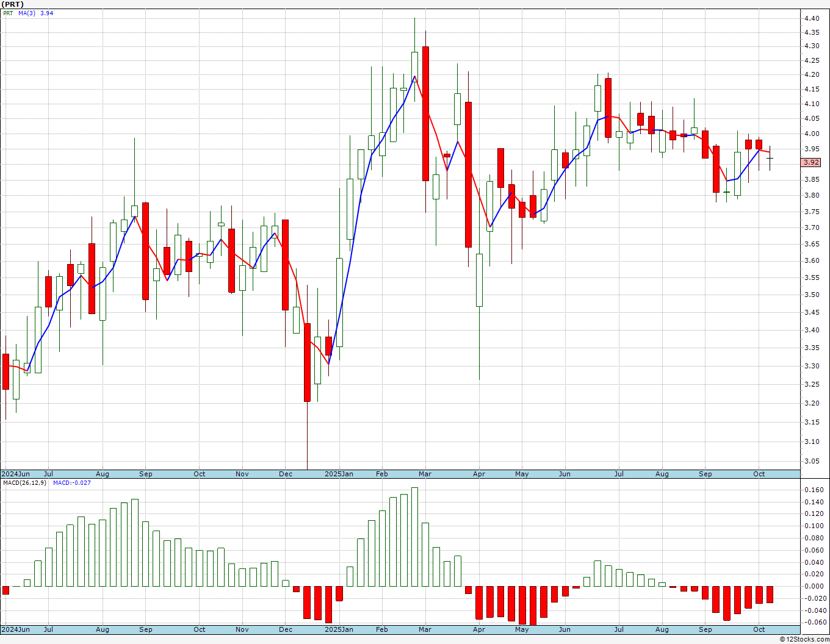
Task: Select 2025Jan on the price chart time axis
Action: pos(339,474)
